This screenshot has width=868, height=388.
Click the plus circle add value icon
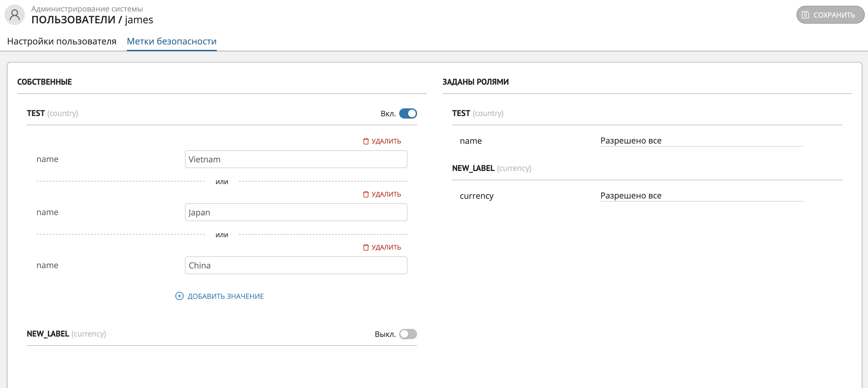click(x=179, y=296)
